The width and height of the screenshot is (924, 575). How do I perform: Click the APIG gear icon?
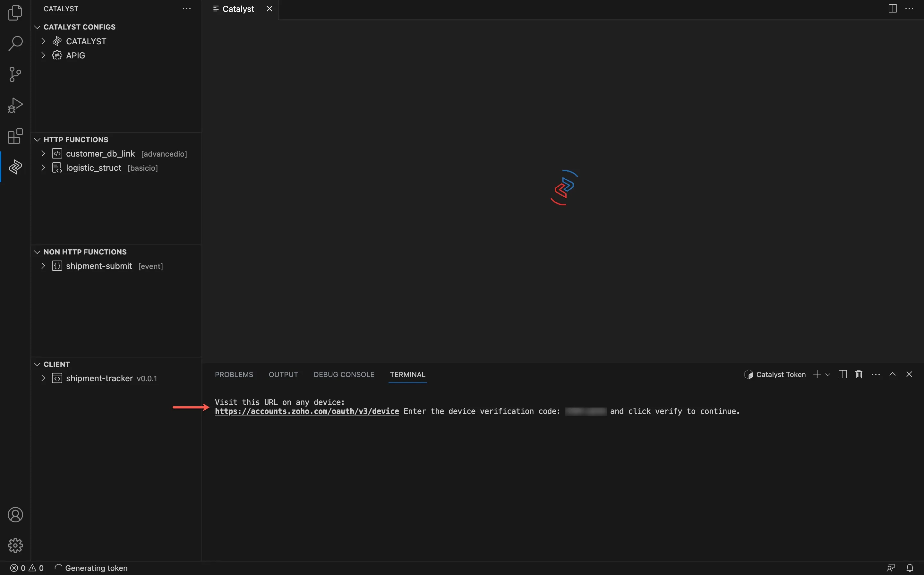point(57,55)
